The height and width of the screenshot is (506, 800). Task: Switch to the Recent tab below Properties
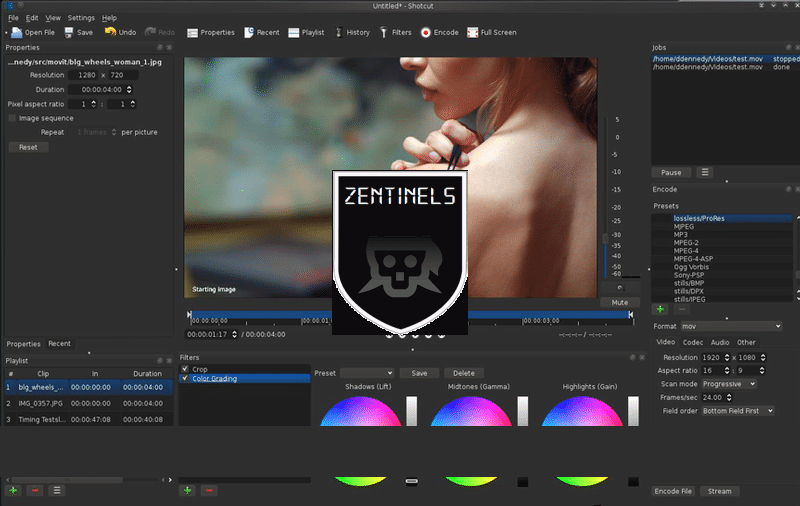pyautogui.click(x=60, y=344)
